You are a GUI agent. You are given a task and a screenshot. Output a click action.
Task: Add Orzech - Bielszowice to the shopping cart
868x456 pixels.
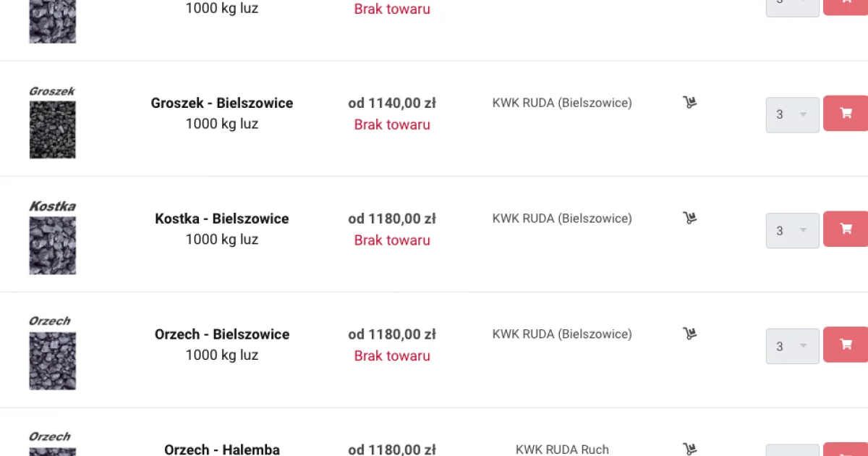coord(846,345)
